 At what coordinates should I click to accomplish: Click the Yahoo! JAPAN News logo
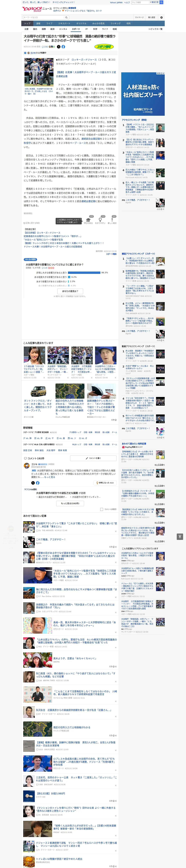[x=37, y=9]
